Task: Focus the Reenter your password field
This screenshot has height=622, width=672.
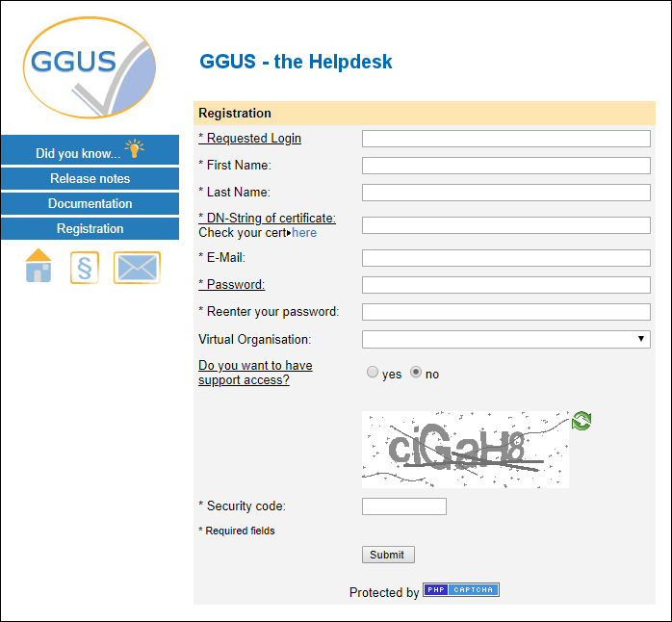Action: pyautogui.click(x=506, y=312)
